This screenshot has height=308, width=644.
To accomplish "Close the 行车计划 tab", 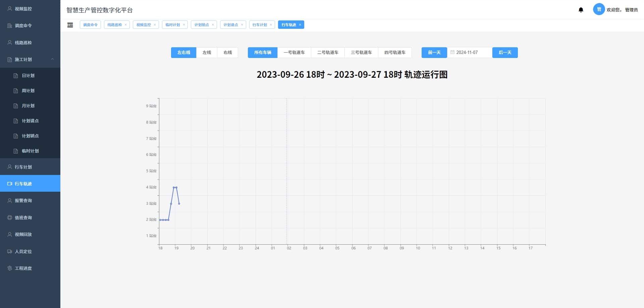I will point(271,25).
